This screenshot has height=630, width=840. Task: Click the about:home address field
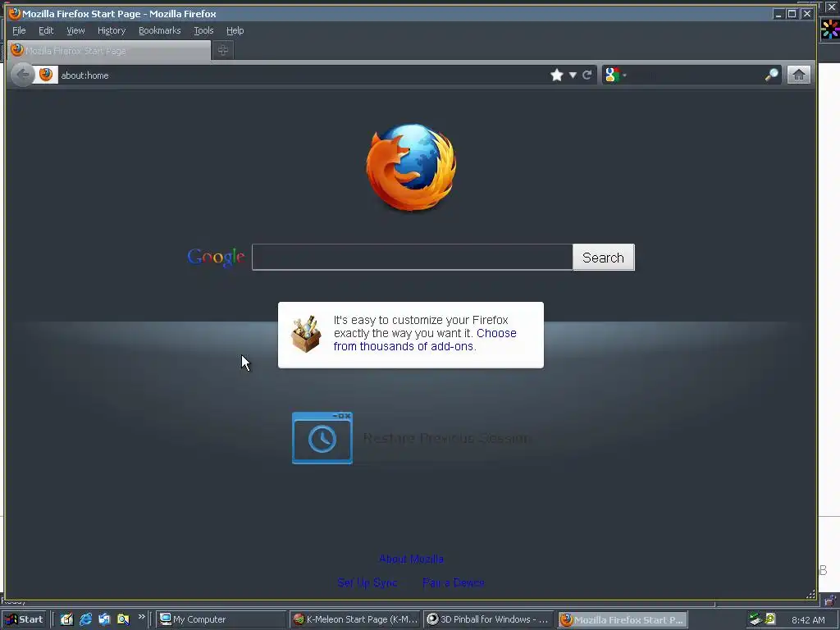point(303,75)
